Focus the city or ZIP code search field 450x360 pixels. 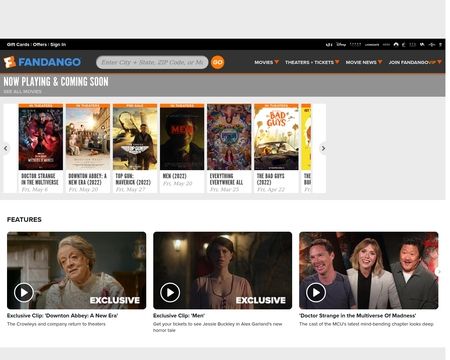point(152,62)
